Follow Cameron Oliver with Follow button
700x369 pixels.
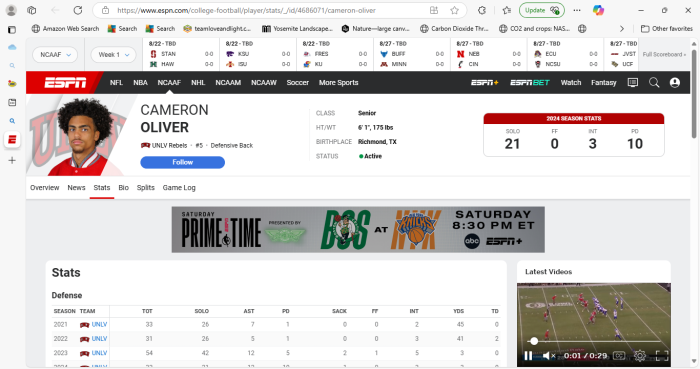pyautogui.click(x=183, y=162)
